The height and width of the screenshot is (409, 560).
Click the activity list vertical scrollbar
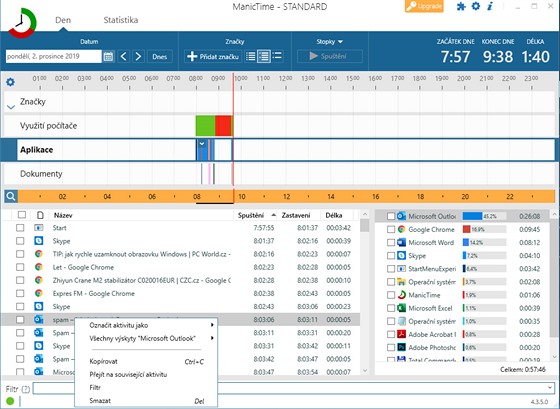[x=364, y=292]
